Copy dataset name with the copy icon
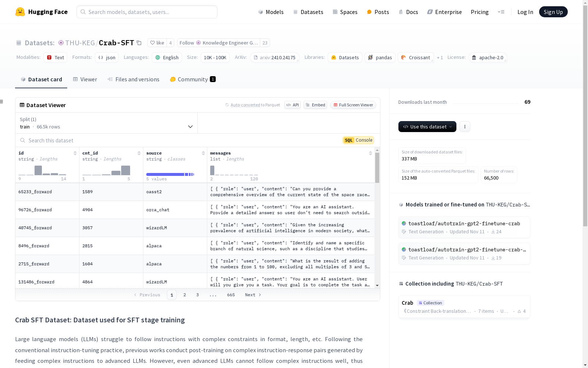 [x=139, y=43]
